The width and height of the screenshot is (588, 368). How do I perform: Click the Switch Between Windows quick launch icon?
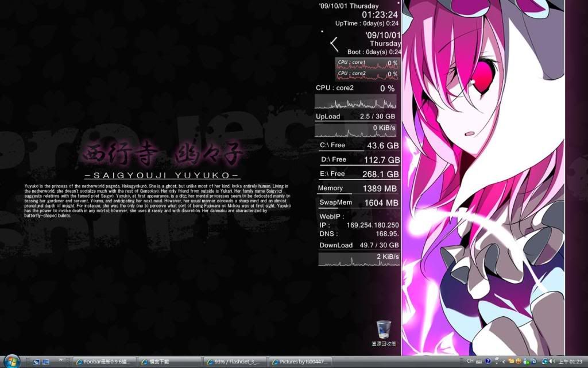[x=45, y=362]
